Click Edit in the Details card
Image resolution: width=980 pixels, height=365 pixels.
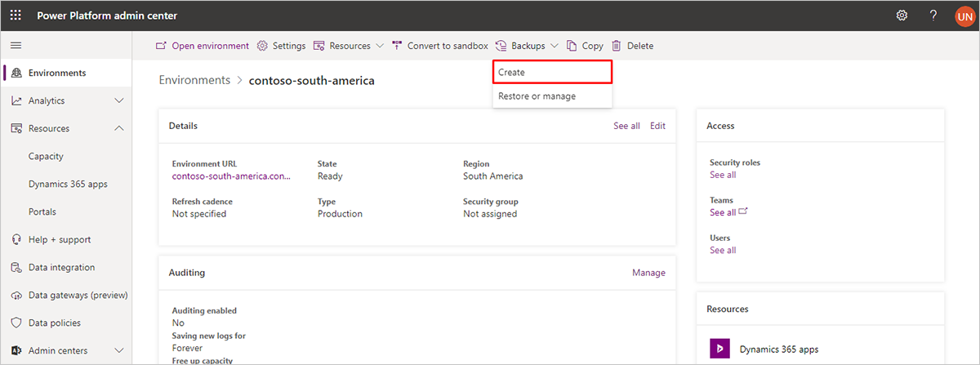click(x=657, y=126)
